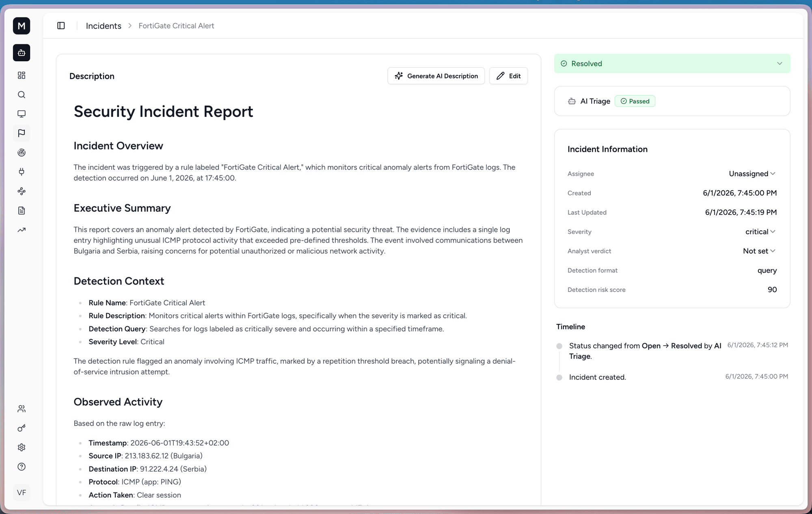This screenshot has height=514, width=812.
Task: Click the AI Triage label
Action: [595, 101]
